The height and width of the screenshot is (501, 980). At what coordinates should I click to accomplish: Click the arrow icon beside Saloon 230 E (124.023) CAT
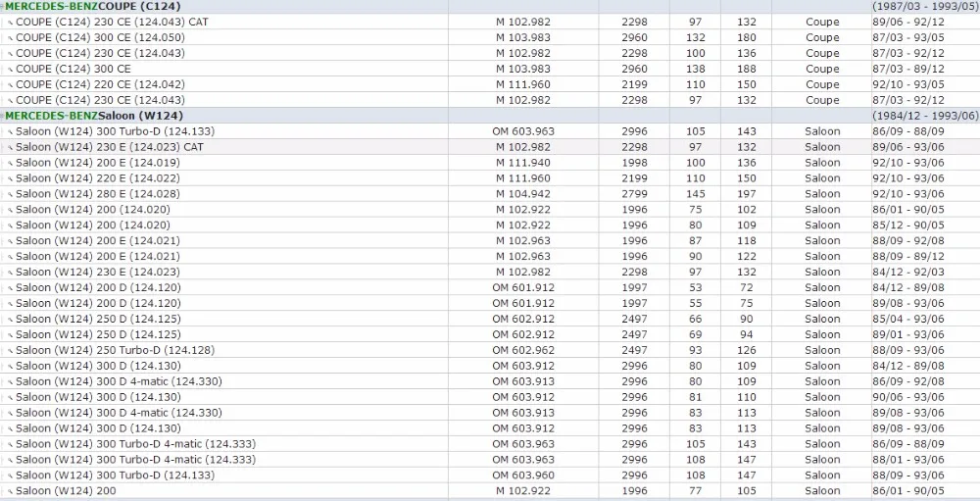pyautogui.click(x=10, y=147)
